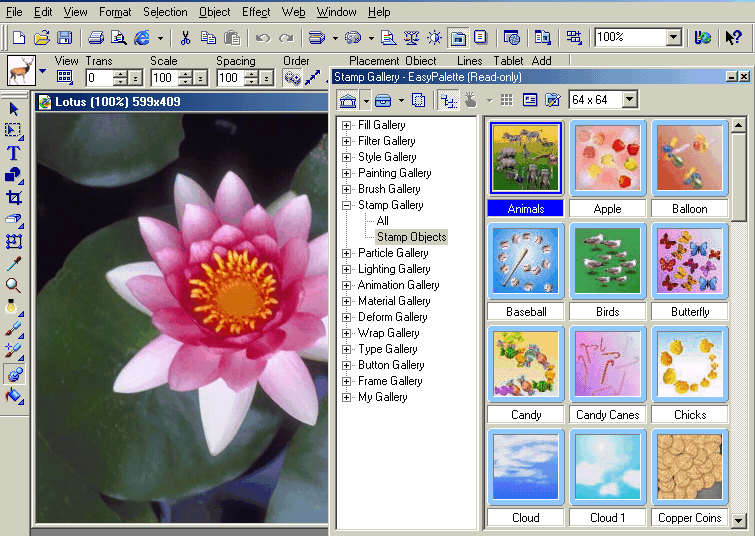
Task: Open the Selection menu
Action: pyautogui.click(x=165, y=12)
